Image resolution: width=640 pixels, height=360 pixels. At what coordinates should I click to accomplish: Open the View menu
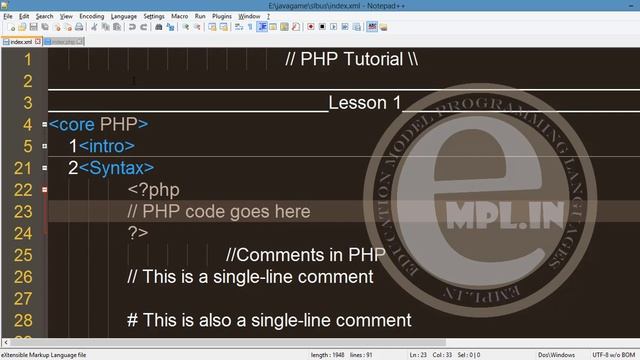click(x=66, y=16)
